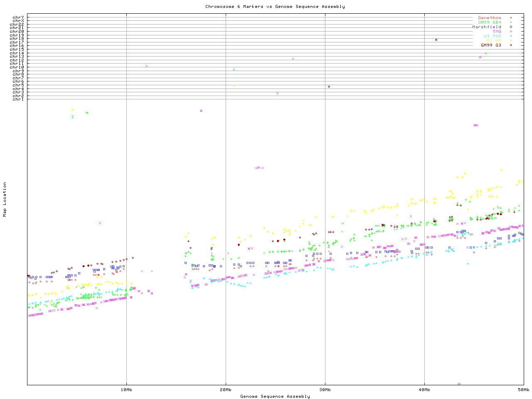Viewport: 532px width, 399px height.
Task: Select the Marshfield legend label
Action: coord(486,27)
